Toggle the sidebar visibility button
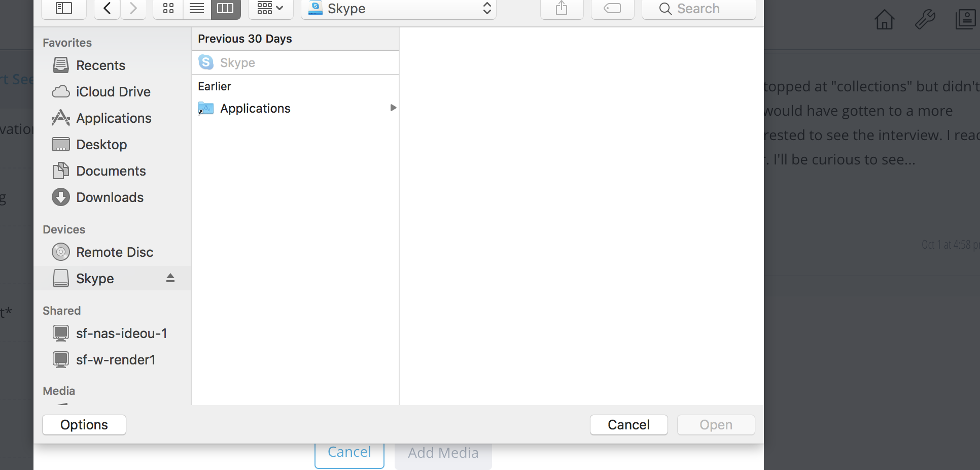Screen dimensions: 980x470 (x=63, y=9)
